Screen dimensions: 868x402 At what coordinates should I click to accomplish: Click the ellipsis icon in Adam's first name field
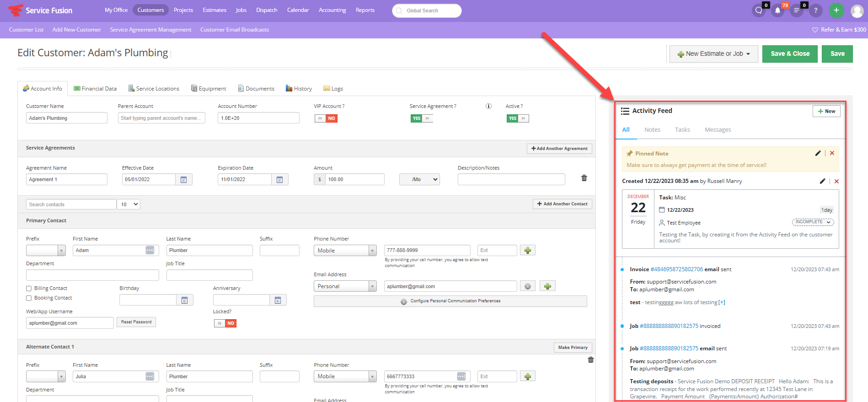point(150,250)
